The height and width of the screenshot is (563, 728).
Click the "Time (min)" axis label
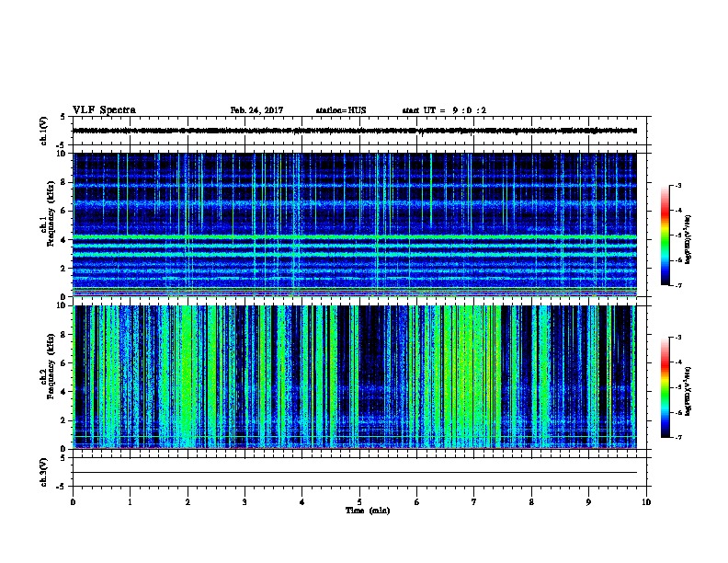pos(368,511)
